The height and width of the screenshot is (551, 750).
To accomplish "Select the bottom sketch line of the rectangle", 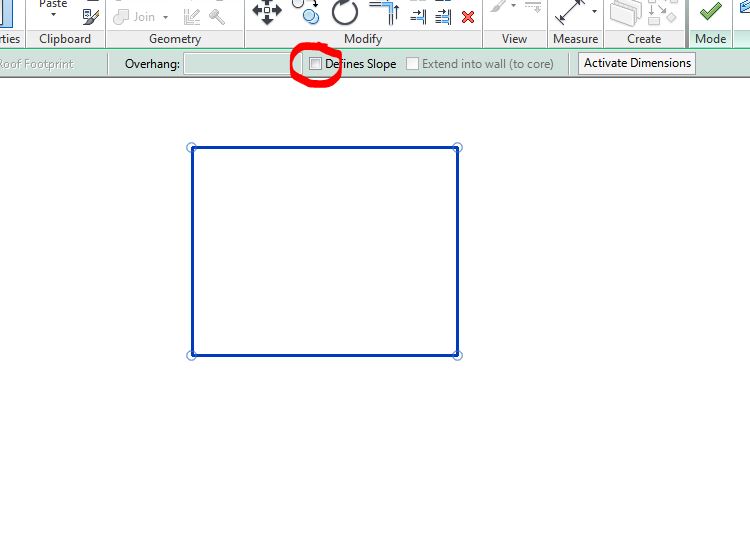I will pyautogui.click(x=324, y=355).
